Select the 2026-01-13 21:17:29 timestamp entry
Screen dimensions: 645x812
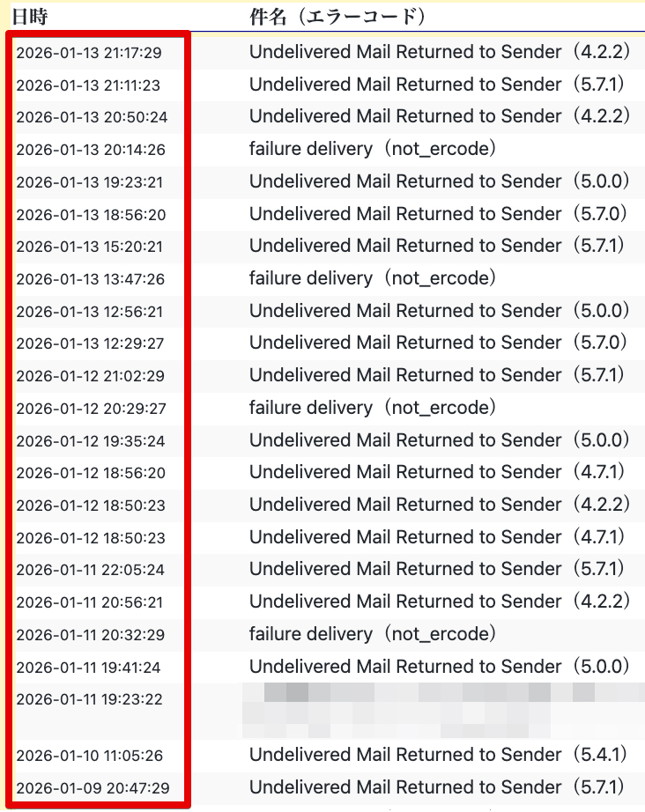(89, 53)
